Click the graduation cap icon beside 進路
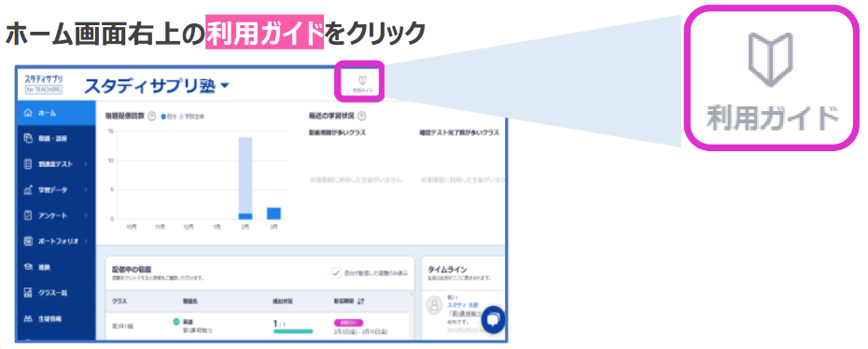Screen dimensions: 868x349 [29, 267]
